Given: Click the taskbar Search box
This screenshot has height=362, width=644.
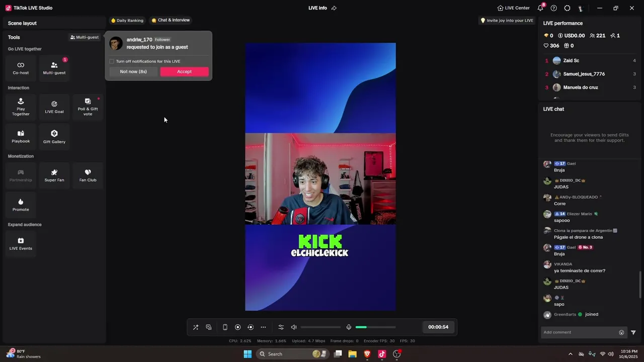Looking at the screenshot, I should (x=292, y=354).
